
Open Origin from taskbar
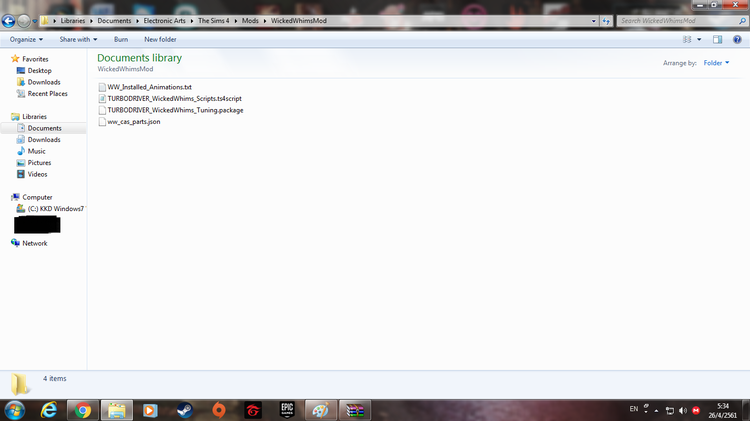tap(219, 410)
